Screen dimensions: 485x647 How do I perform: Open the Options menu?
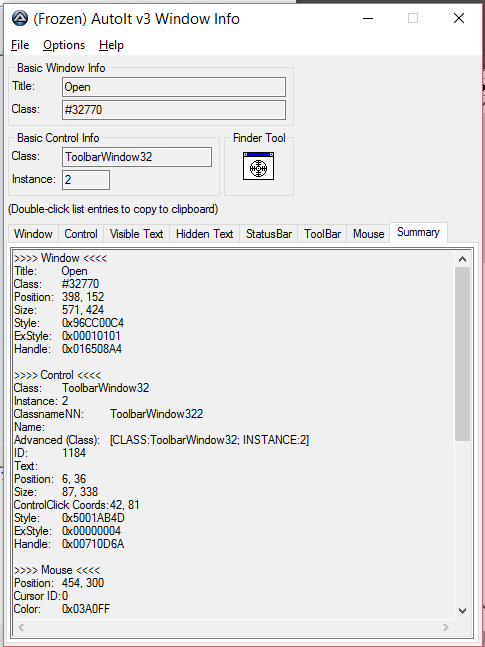64,45
